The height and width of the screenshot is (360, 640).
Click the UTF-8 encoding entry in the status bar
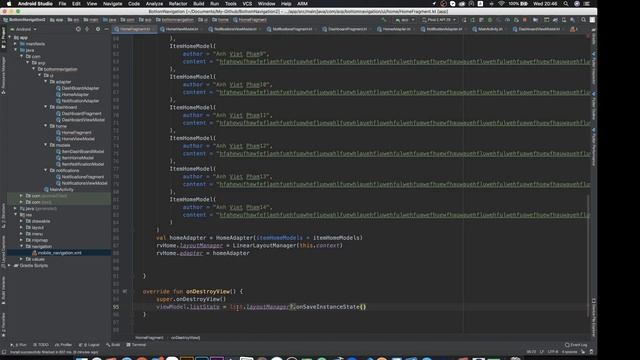click(x=553, y=351)
